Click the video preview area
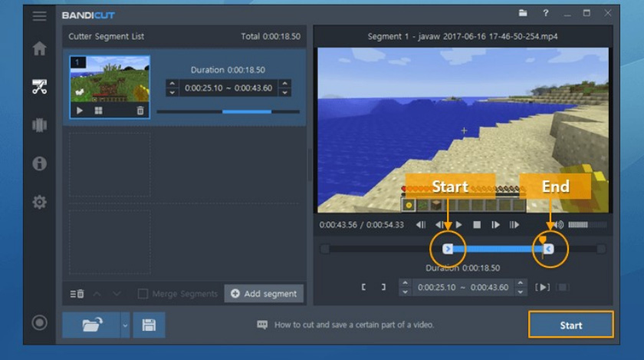644x360 pixels. click(463, 130)
